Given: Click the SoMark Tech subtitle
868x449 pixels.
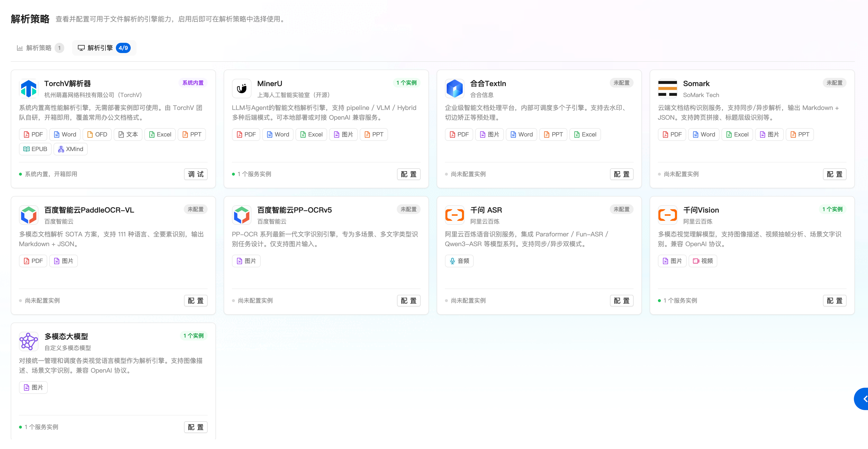Looking at the screenshot, I should (701, 95).
